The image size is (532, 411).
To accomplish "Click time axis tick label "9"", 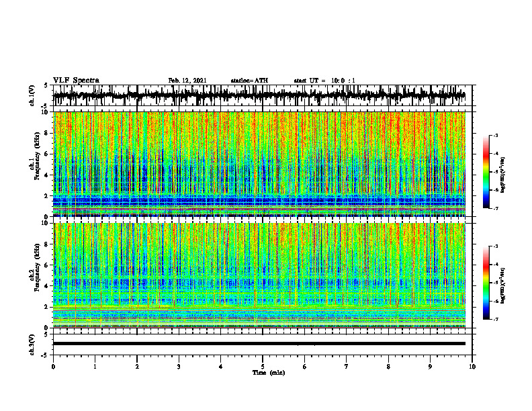I will pyautogui.click(x=430, y=367).
